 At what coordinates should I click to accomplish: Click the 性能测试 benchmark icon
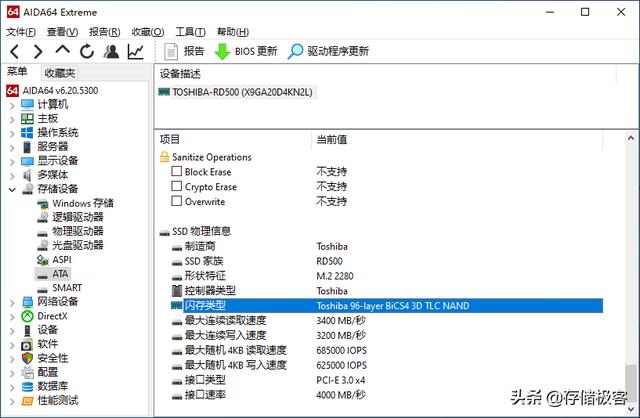tap(27, 401)
